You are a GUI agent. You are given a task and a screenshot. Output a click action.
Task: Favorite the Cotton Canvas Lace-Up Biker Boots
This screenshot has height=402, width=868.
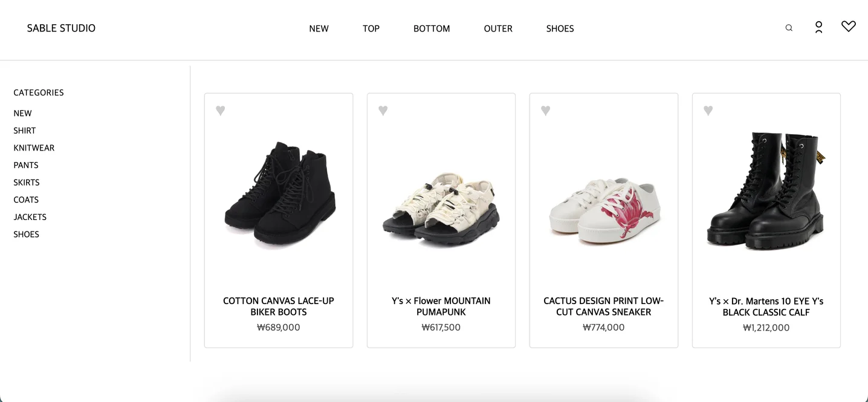221,111
